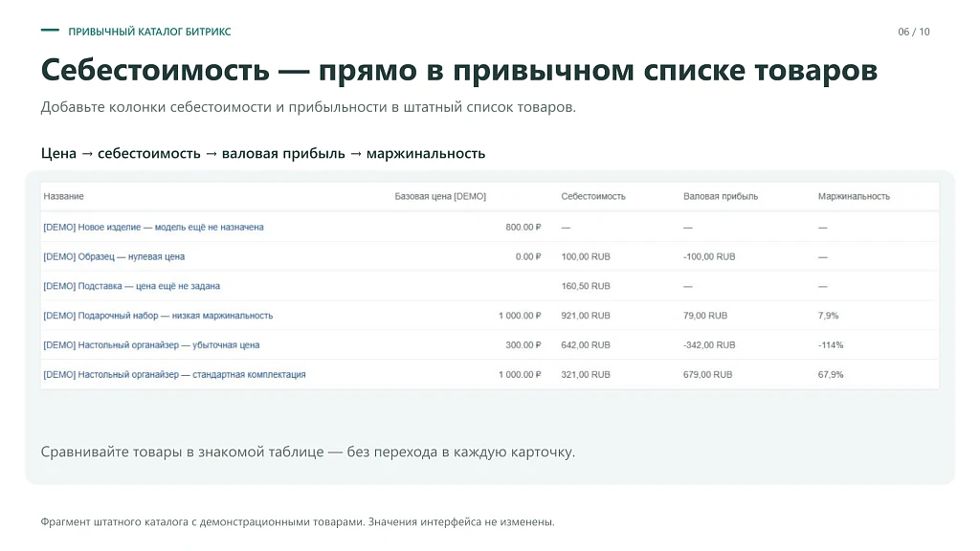Select the cost value 642,00 RUB
This screenshot has height=551, width=980.
tap(586, 344)
